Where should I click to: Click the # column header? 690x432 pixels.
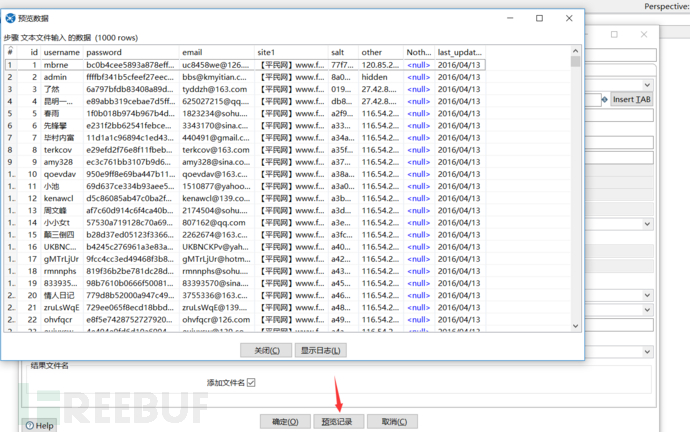(11, 52)
